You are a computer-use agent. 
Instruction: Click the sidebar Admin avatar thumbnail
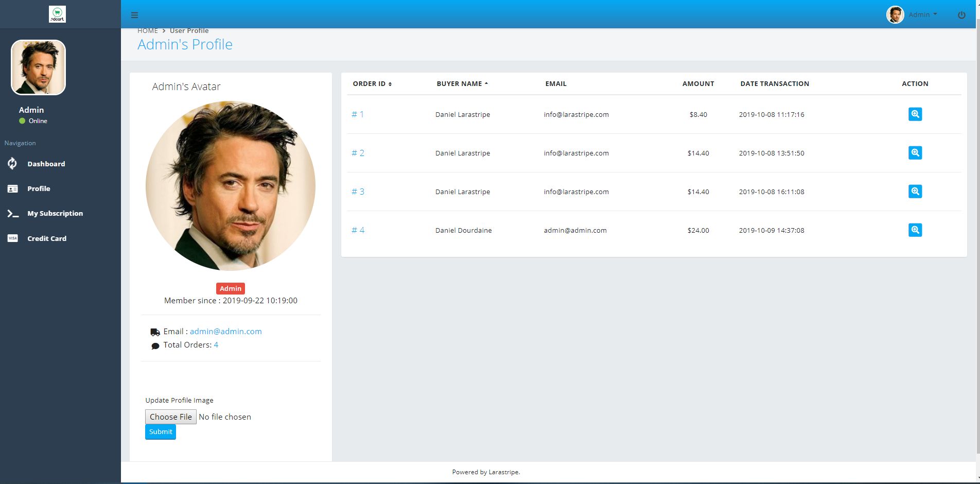point(39,67)
